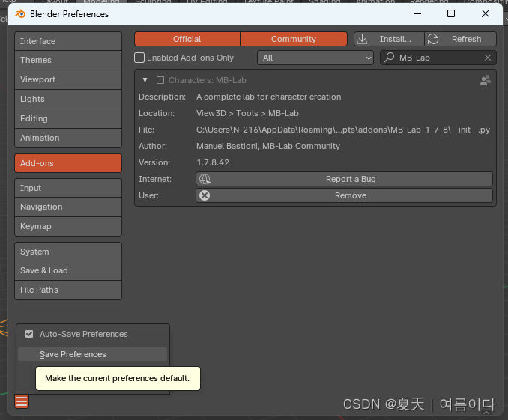This screenshot has width=508, height=420.
Task: Click the community users icon on MB-Lab row
Action: [x=485, y=80]
